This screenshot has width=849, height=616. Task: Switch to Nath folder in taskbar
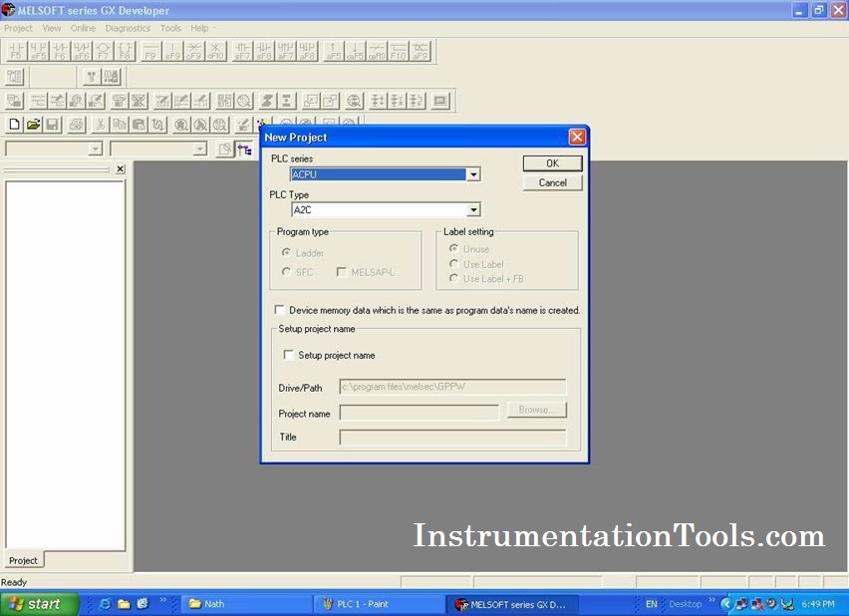(245, 604)
